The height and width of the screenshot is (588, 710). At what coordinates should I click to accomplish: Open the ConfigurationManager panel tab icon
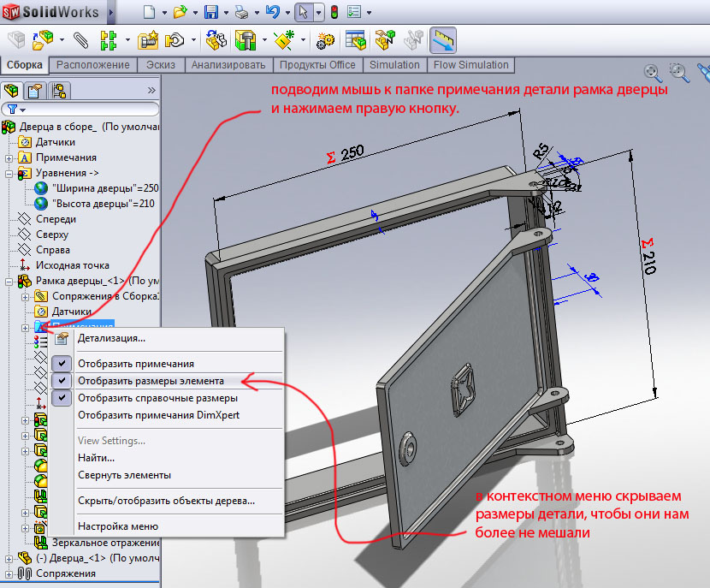58,91
